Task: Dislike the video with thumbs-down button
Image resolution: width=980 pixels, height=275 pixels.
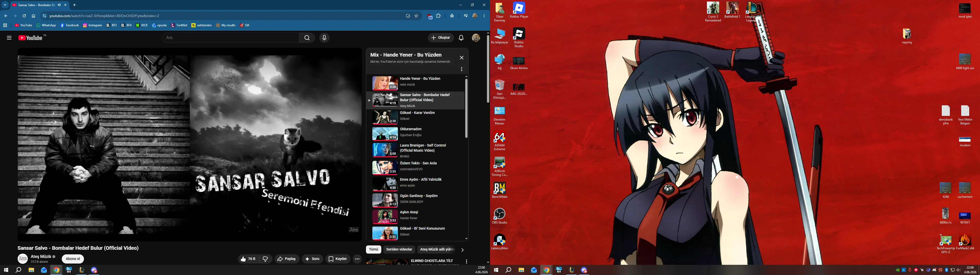Action: point(265,259)
